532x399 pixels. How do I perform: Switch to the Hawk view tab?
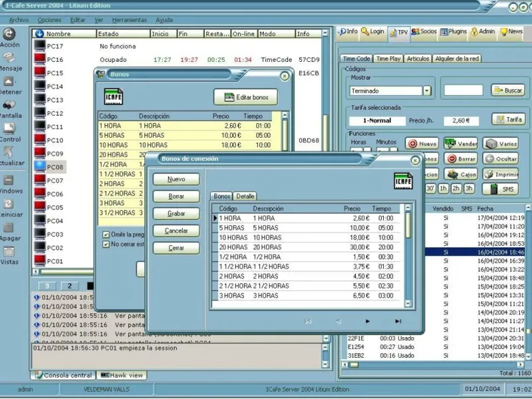coord(122,375)
